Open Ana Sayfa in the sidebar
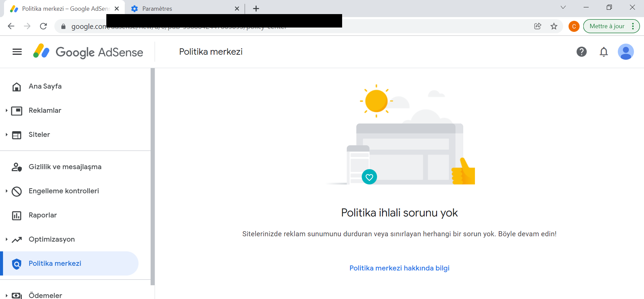The height and width of the screenshot is (299, 644). tap(45, 86)
